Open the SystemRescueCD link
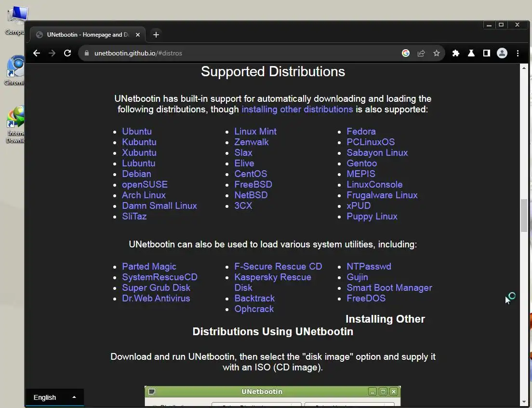This screenshot has height=408, width=532. tap(160, 277)
